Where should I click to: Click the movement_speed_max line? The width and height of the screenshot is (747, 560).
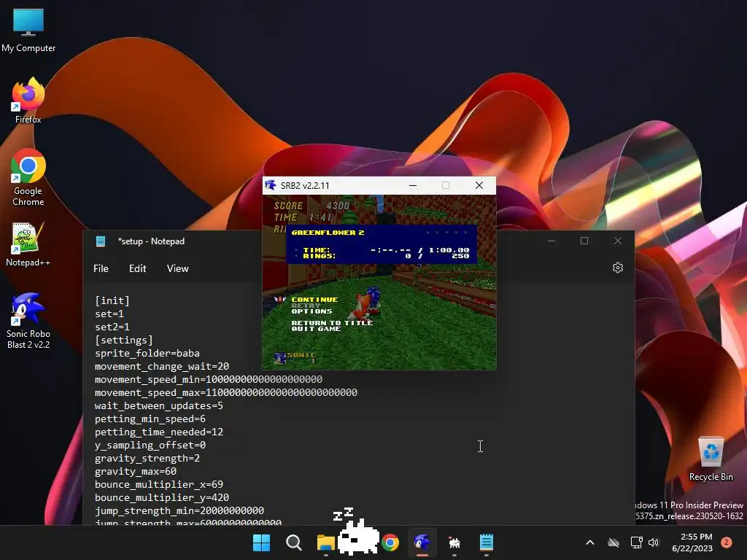(226, 392)
